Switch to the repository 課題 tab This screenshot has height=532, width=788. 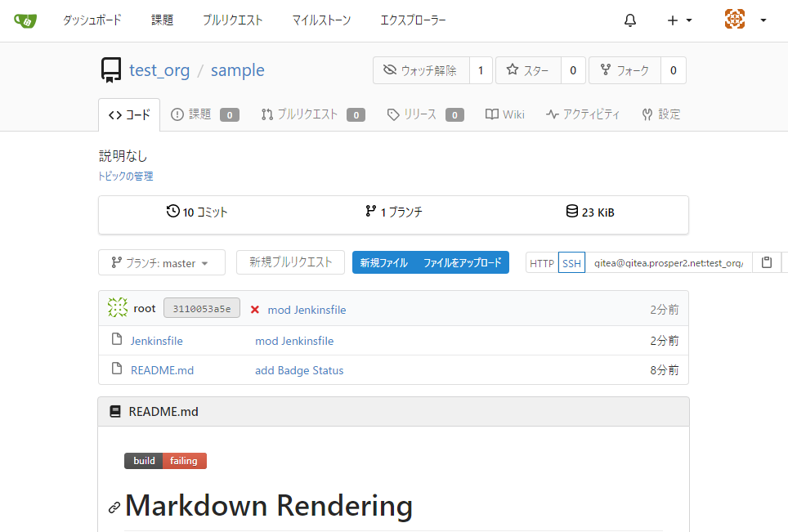pos(204,114)
